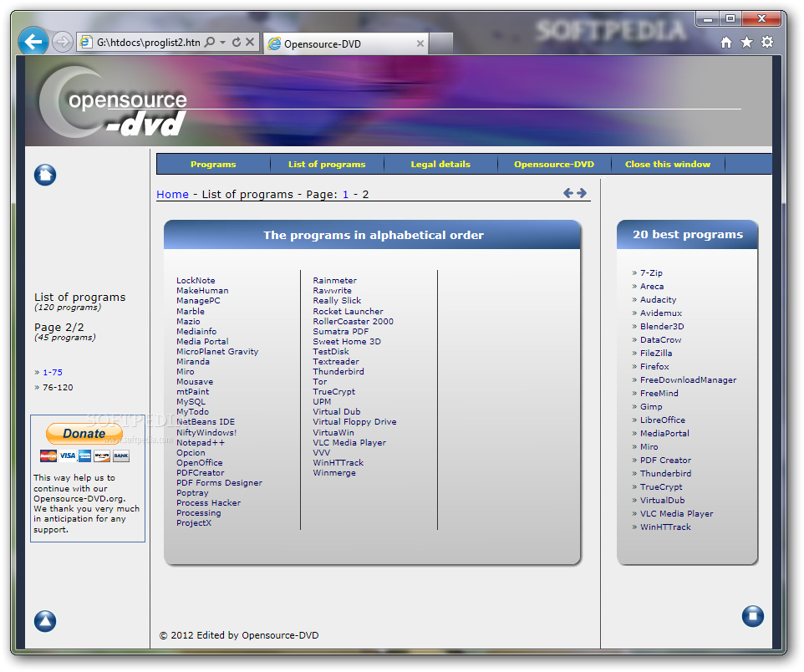Click the address bar showing proglist2.htm

[148, 42]
